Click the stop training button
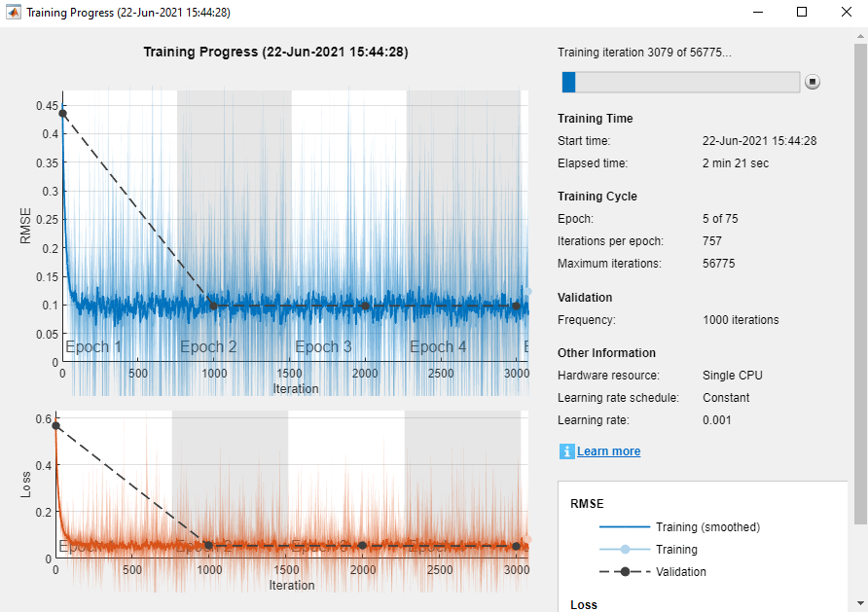Image resolution: width=868 pixels, height=612 pixels. (x=813, y=82)
